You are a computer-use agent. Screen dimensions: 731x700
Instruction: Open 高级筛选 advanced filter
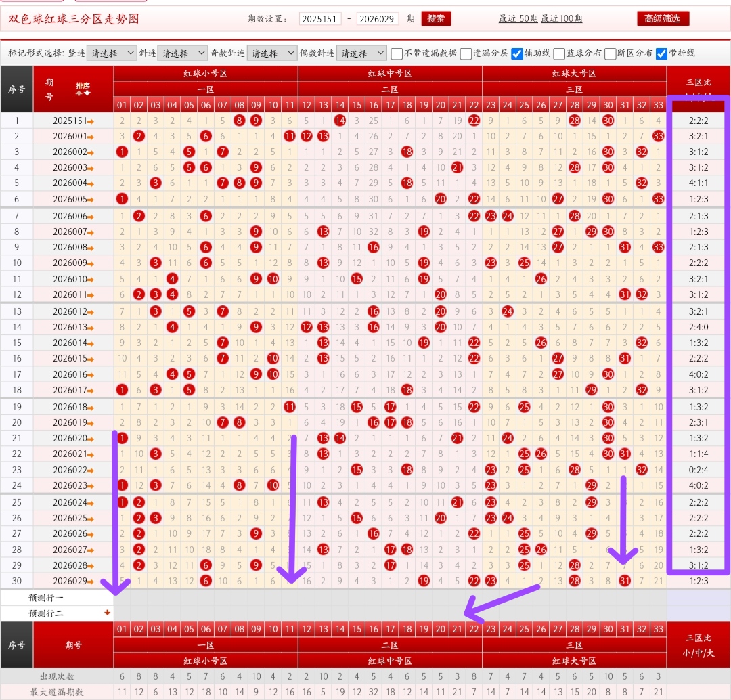pyautogui.click(x=663, y=18)
